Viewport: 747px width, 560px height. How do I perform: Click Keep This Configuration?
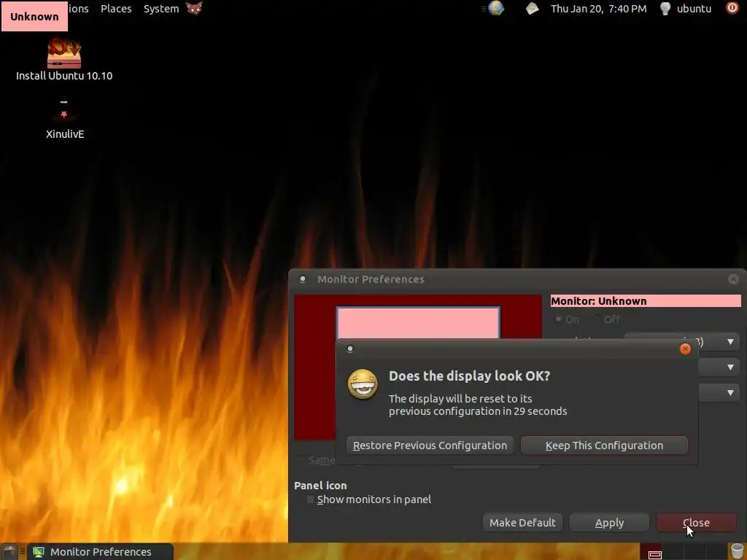click(x=604, y=446)
